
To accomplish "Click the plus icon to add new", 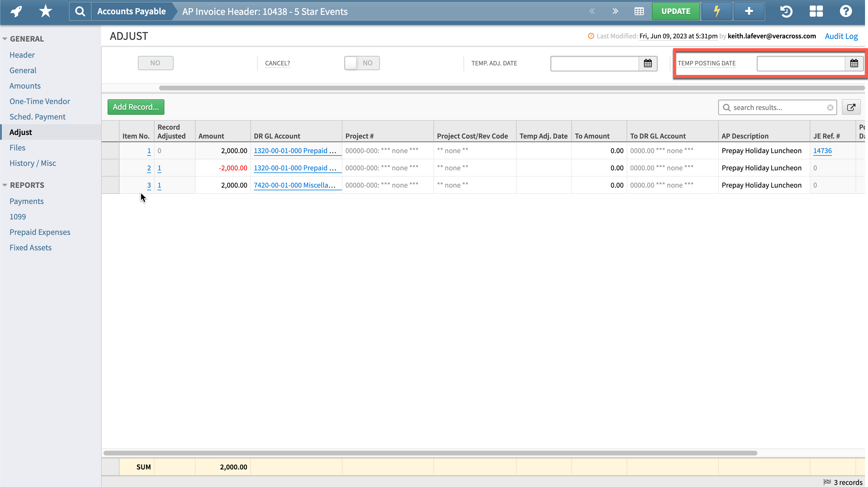I will click(749, 11).
